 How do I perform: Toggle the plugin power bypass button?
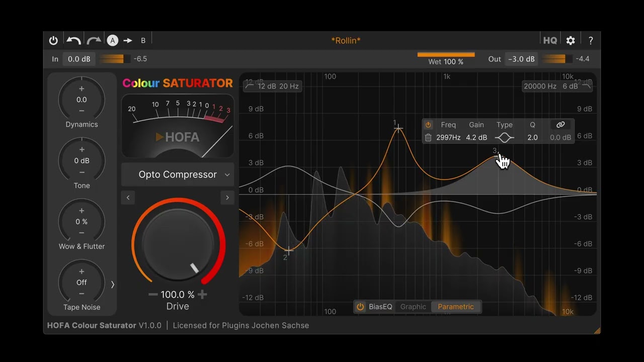click(x=53, y=41)
